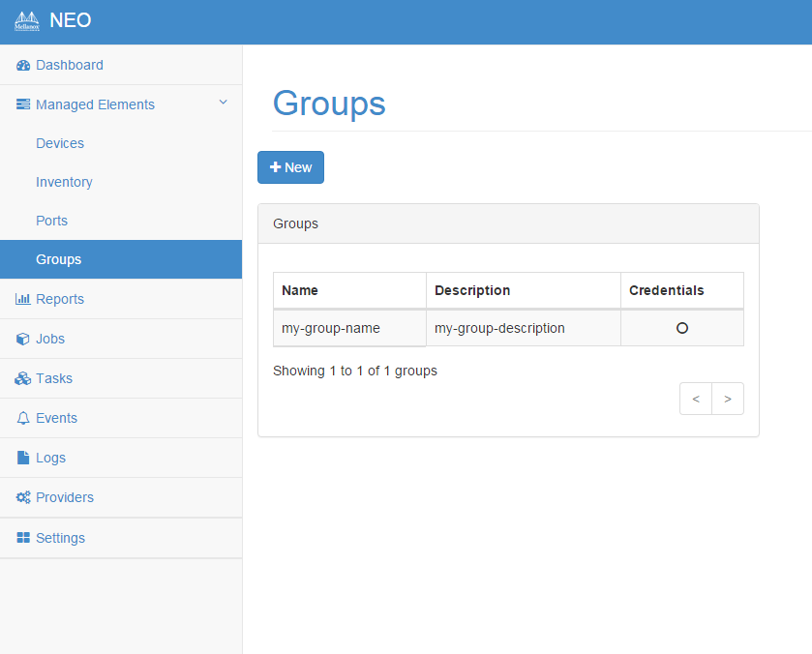
Task: Click the New button to create a group
Action: pos(290,167)
